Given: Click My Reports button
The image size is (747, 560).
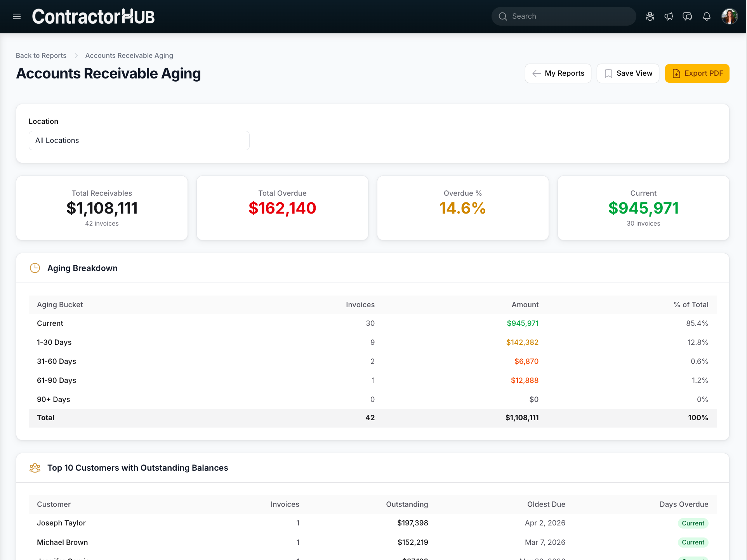Looking at the screenshot, I should tap(558, 73).
